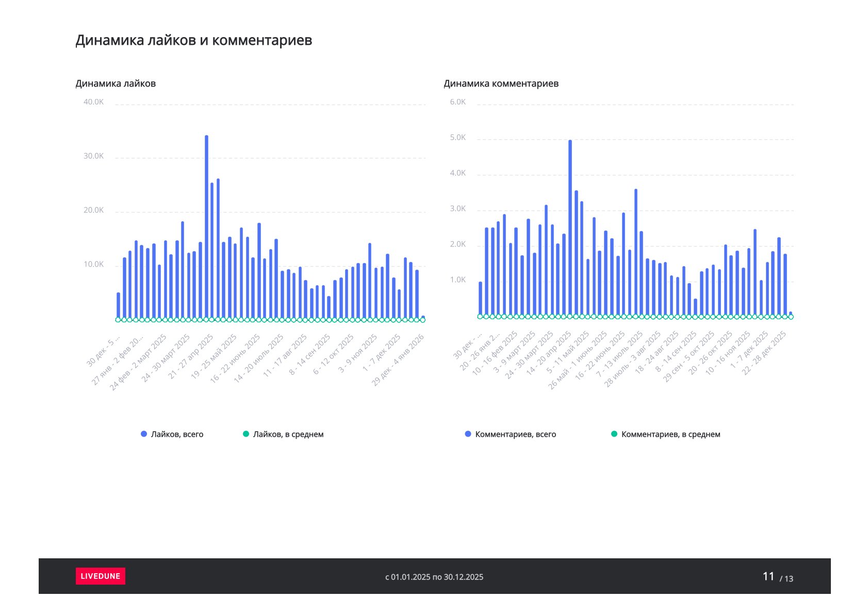Click the "Динамика лайков" chart title
The image size is (868, 614).
(116, 84)
